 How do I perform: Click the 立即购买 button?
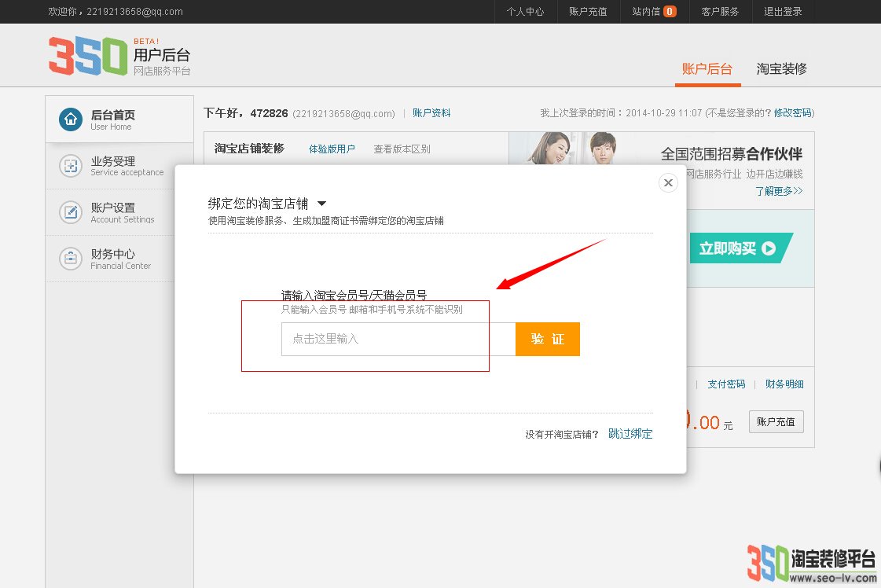pyautogui.click(x=741, y=248)
